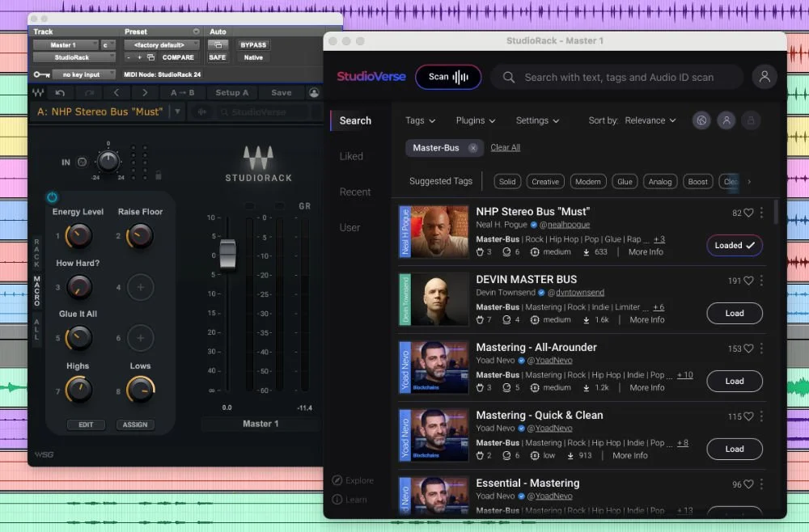The width and height of the screenshot is (809, 532).
Task: Click the globe community filter icon near Sort by
Action: [x=701, y=120]
